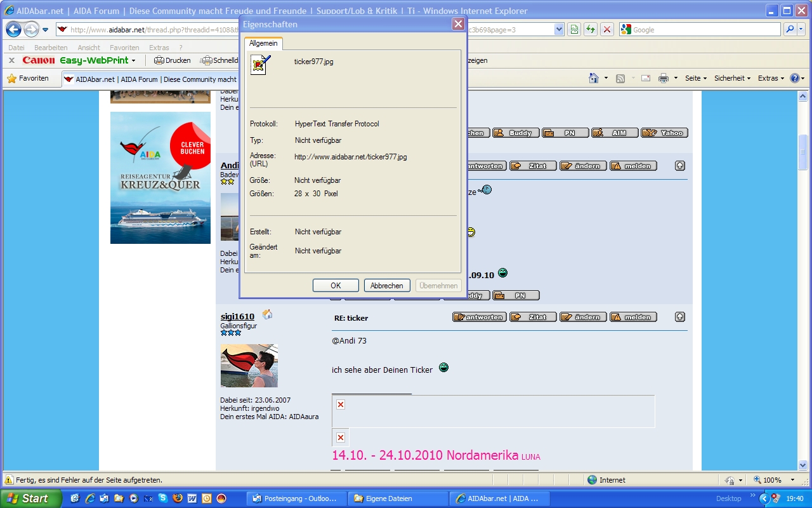Screen dimensions: 812x508
Task: Click the blue Help question mark icon
Action: click(795, 78)
